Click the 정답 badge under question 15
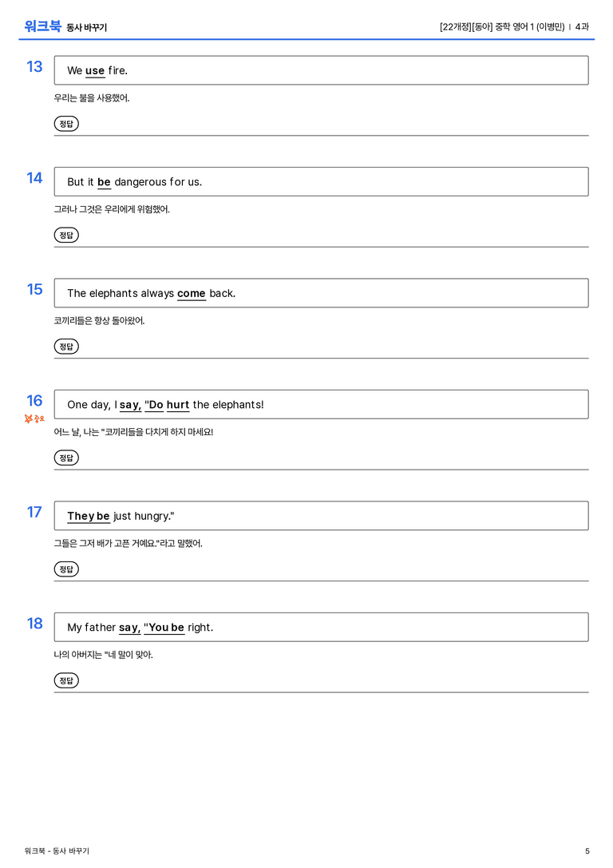The height and width of the screenshot is (868, 613). pos(66,346)
